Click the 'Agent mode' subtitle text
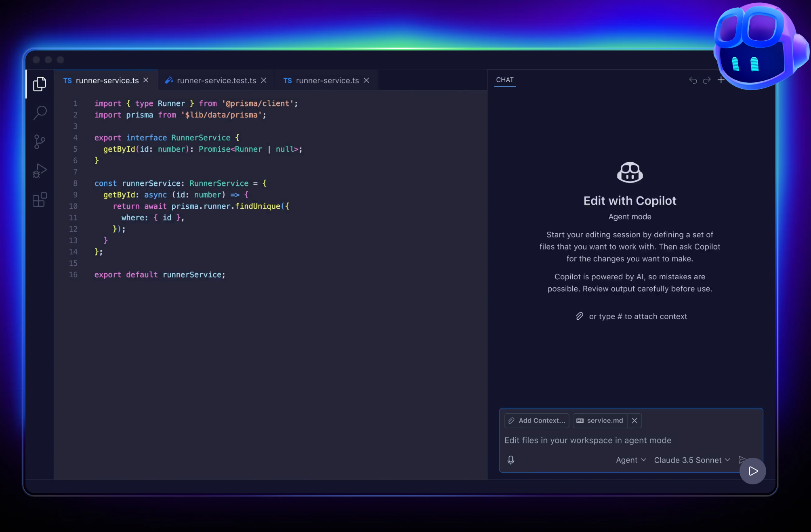The image size is (811, 532). [630, 217]
